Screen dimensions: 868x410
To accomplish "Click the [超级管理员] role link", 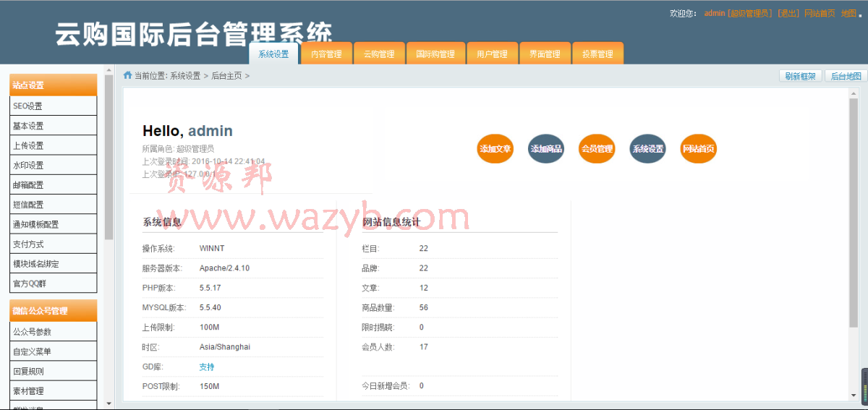I will 750,13.
